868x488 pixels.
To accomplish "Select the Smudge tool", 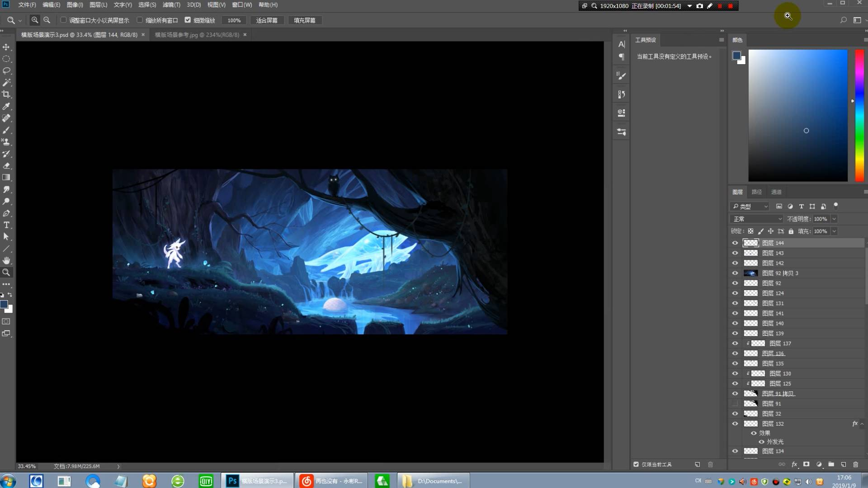I will click(x=6, y=189).
